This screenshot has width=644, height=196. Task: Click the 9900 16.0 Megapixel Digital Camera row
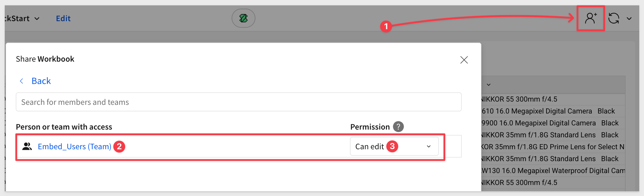553,123
